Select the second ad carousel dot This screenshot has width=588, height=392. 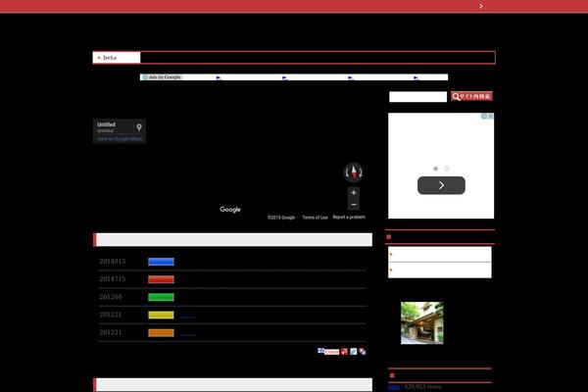[447, 169]
